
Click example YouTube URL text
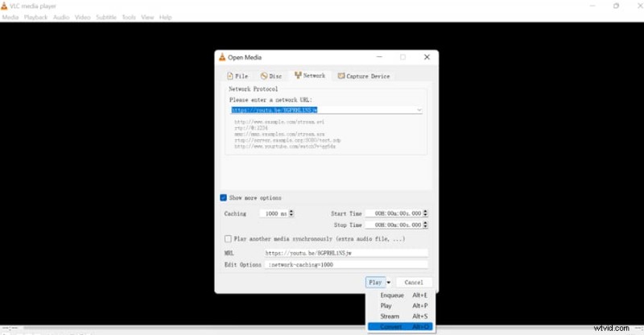click(285, 147)
